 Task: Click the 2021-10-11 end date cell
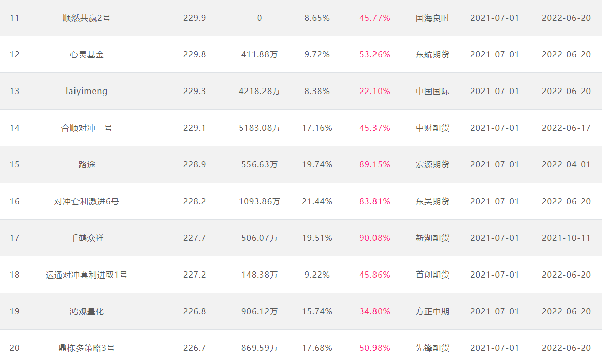pyautogui.click(x=566, y=238)
